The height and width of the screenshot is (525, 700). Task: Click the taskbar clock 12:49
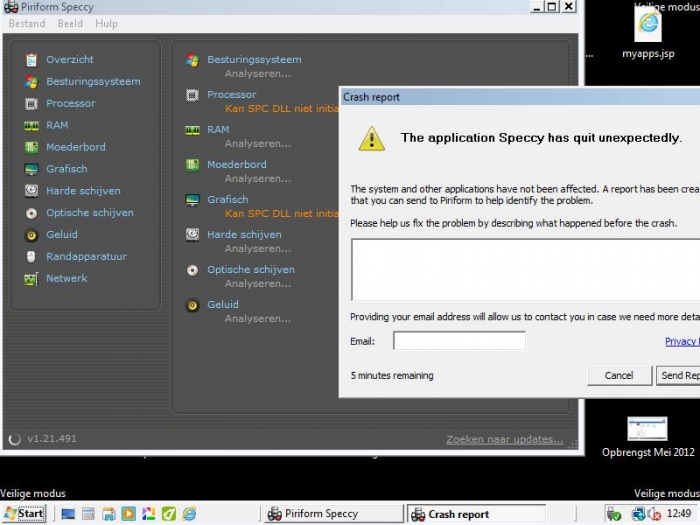click(679, 514)
